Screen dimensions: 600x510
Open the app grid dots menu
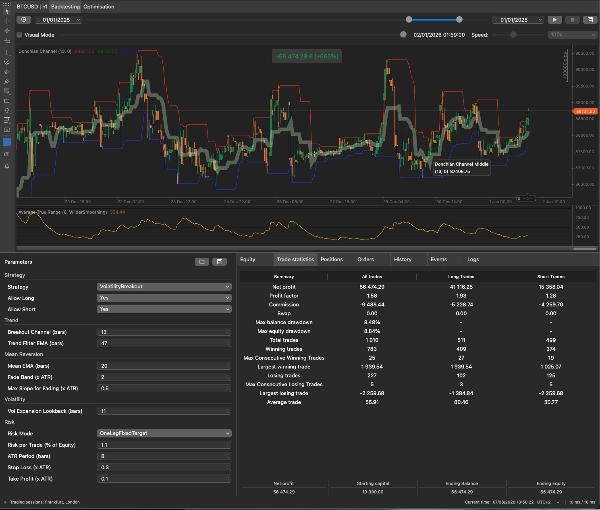(6, 3)
